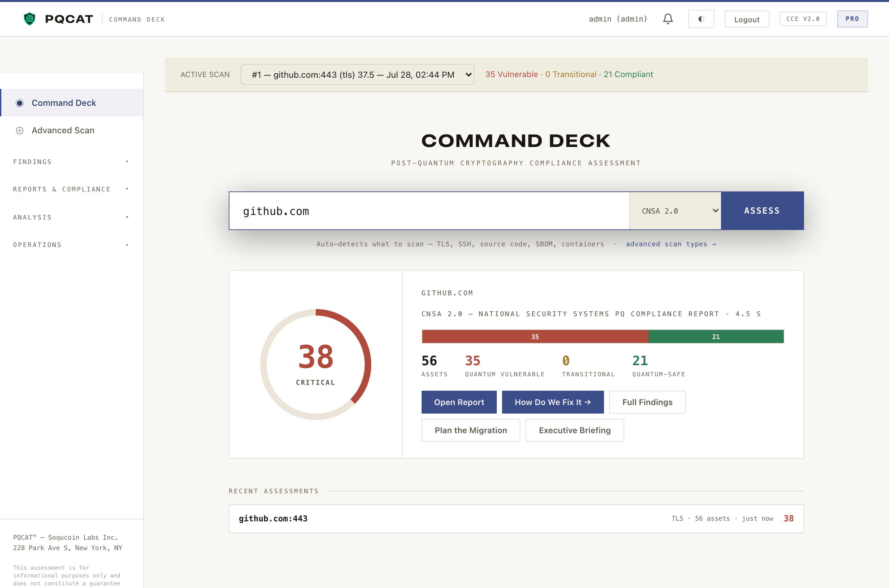Click the 38 critical score gauge
Screen dimensions: 889x588
(315, 364)
